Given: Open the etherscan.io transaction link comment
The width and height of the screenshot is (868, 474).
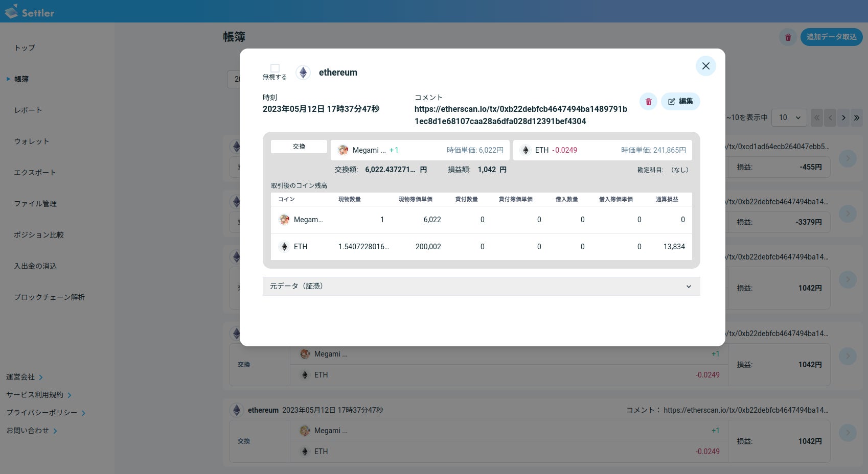Looking at the screenshot, I should click(521, 115).
